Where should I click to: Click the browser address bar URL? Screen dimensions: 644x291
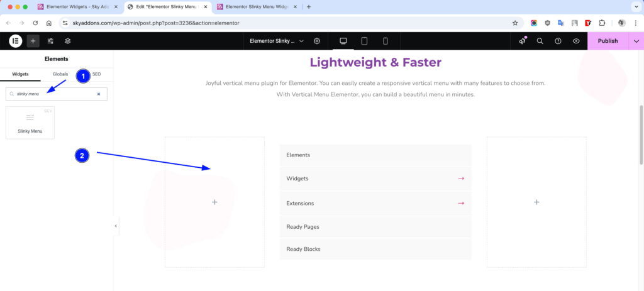click(156, 23)
